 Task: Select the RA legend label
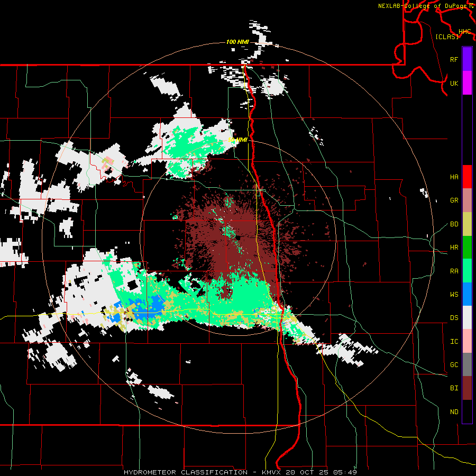click(x=454, y=271)
